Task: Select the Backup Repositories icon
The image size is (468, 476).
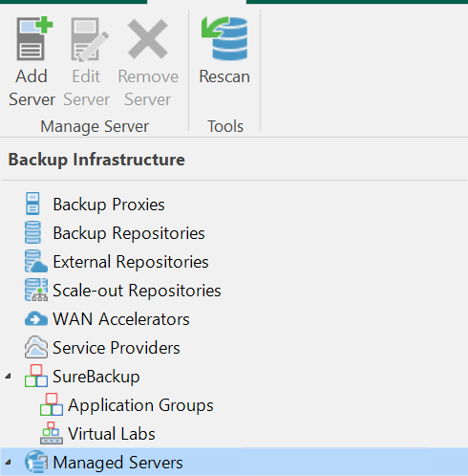Action: [32, 232]
